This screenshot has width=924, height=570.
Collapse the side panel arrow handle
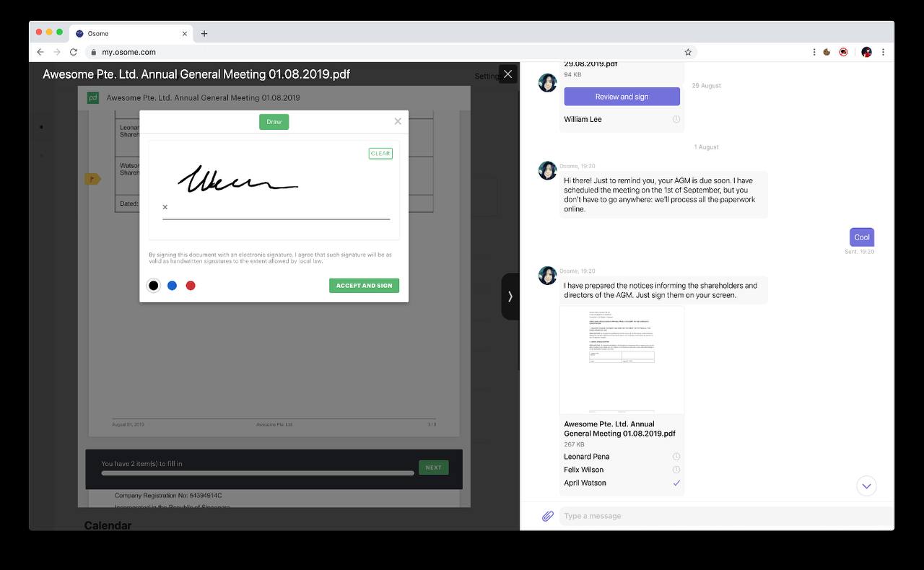(510, 297)
